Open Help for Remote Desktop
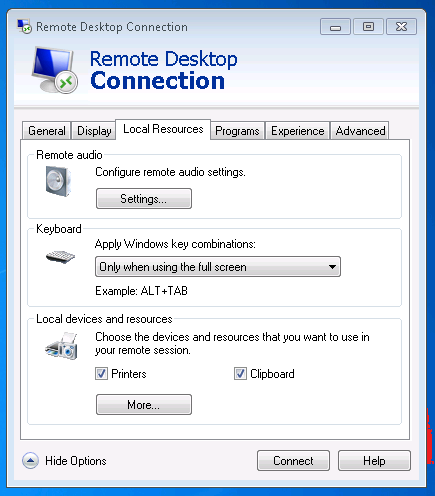Screen dimensions: 435x496 tap(374, 461)
